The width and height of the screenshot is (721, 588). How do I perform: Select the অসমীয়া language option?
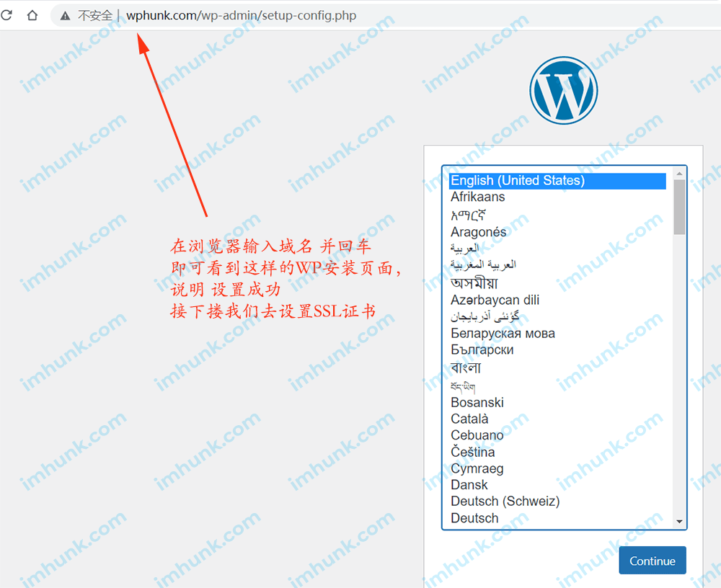[557, 283]
